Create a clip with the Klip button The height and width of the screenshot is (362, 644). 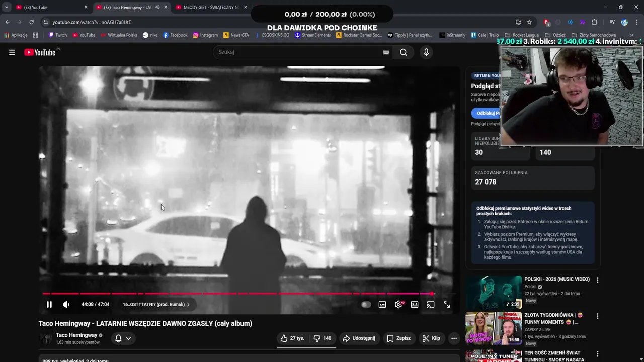click(431, 338)
